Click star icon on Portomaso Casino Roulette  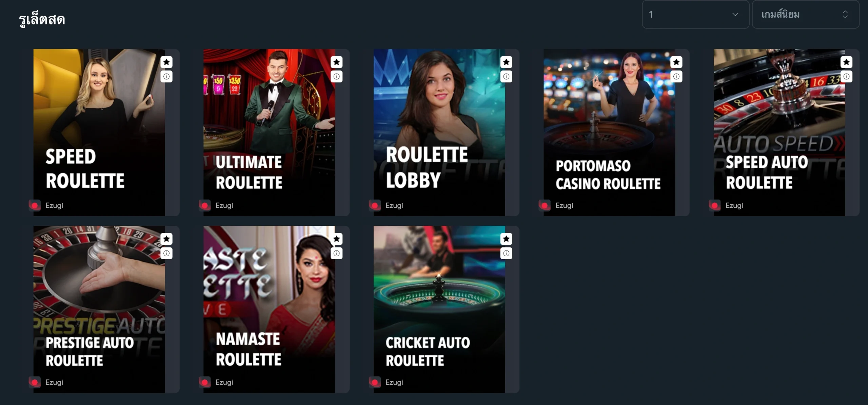676,62
